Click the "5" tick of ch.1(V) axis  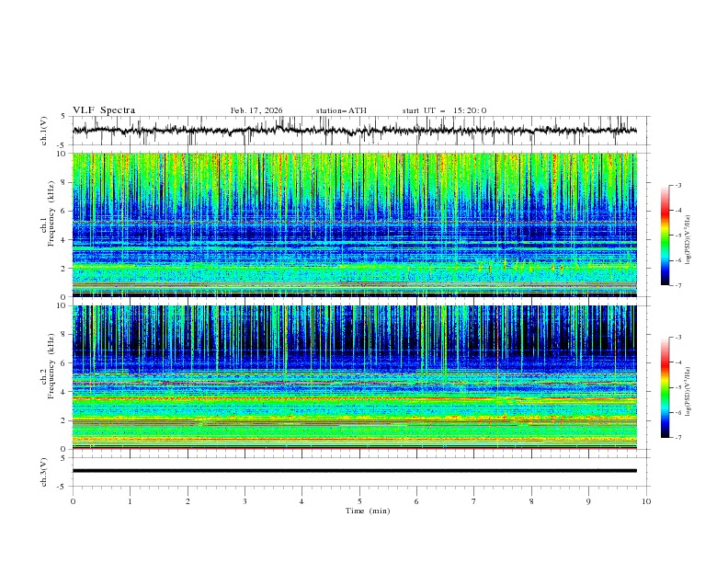point(63,117)
